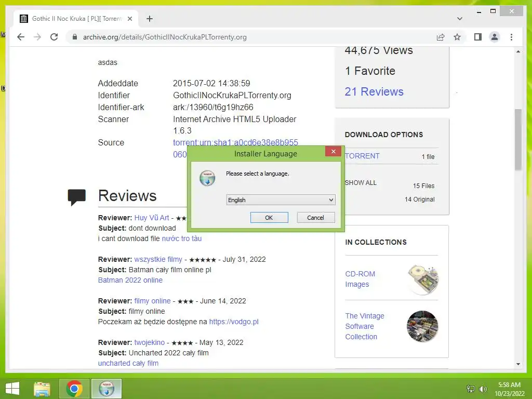This screenshot has height=399, width=532.
Task: Open reviewer twojekino profile
Action: coord(149,343)
